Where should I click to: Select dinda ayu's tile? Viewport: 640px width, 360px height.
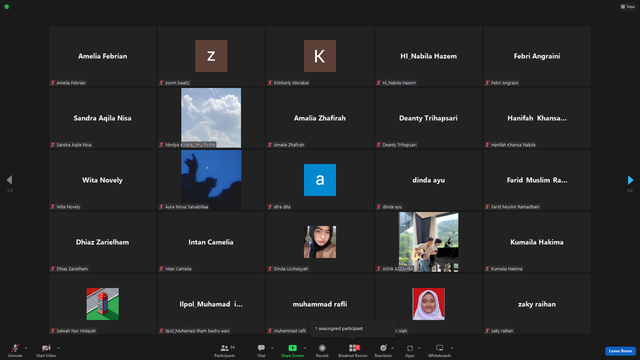(x=429, y=180)
